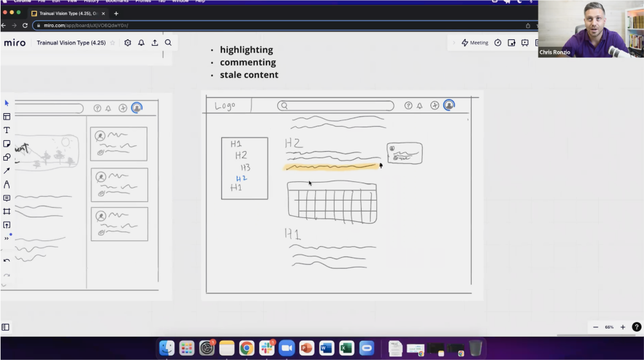Image resolution: width=644 pixels, height=360 pixels.
Task: Open Trash in the Dock
Action: (475, 348)
